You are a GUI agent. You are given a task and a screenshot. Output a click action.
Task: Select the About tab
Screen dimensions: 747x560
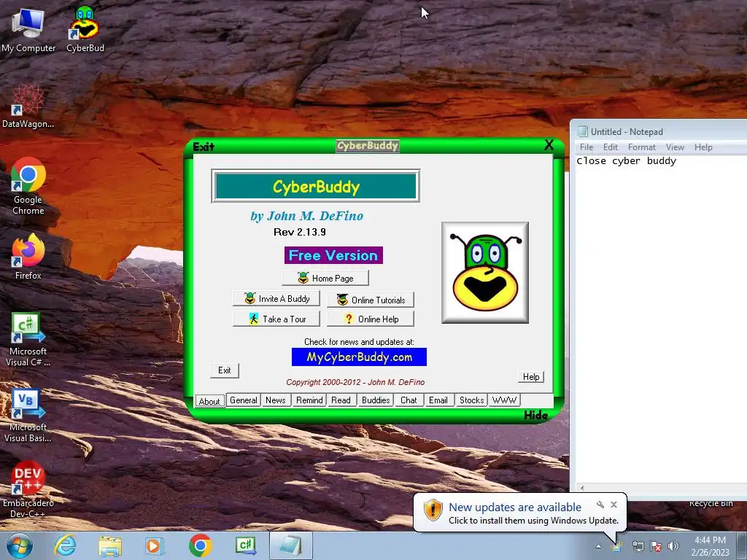click(209, 401)
